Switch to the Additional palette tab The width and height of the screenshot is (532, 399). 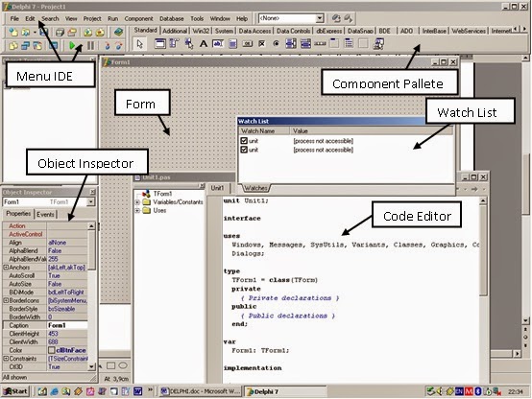pyautogui.click(x=175, y=31)
